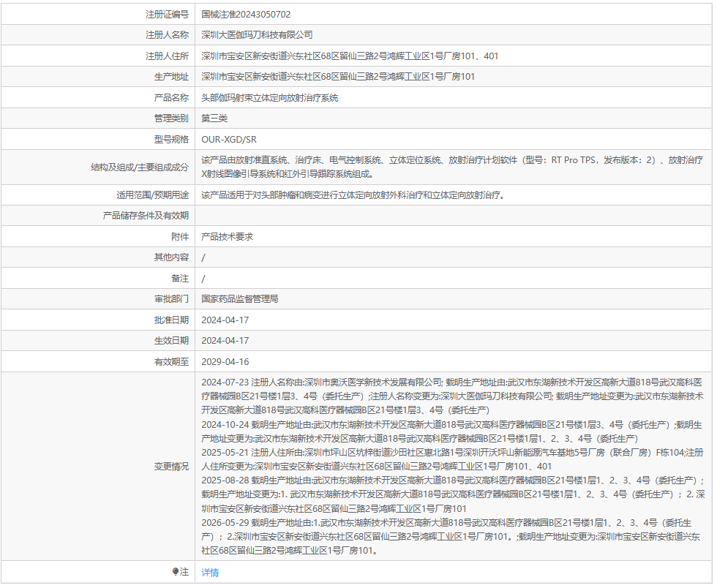The height and width of the screenshot is (588, 717).
Task: Click the 2024-07-23 change record entry
Action: [x=452, y=396]
